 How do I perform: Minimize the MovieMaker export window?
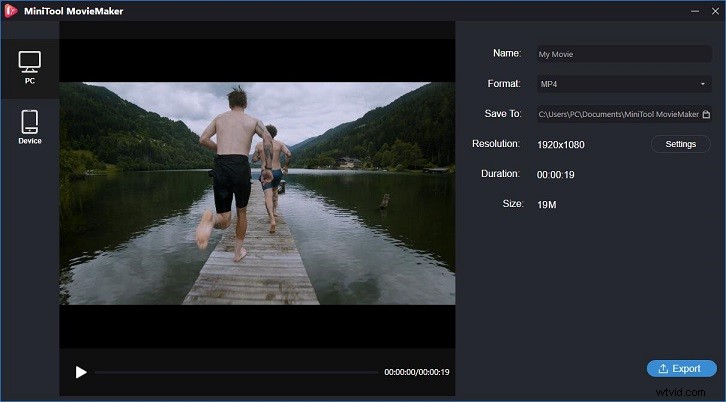point(695,11)
